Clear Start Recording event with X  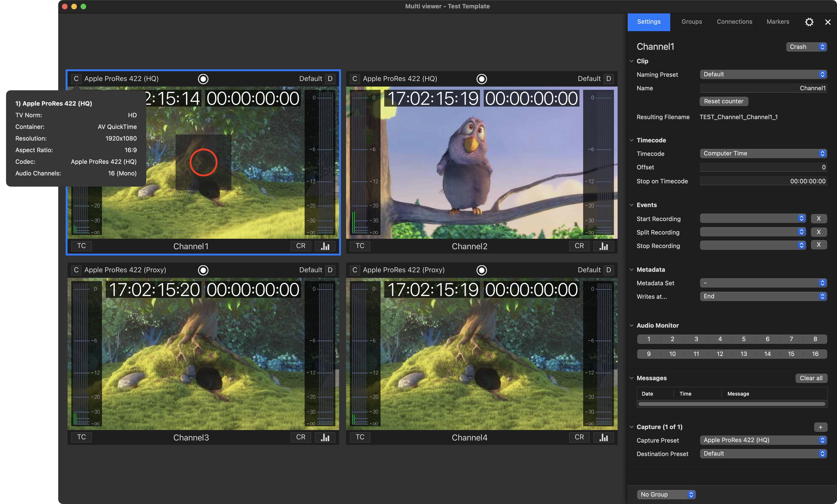tap(819, 218)
